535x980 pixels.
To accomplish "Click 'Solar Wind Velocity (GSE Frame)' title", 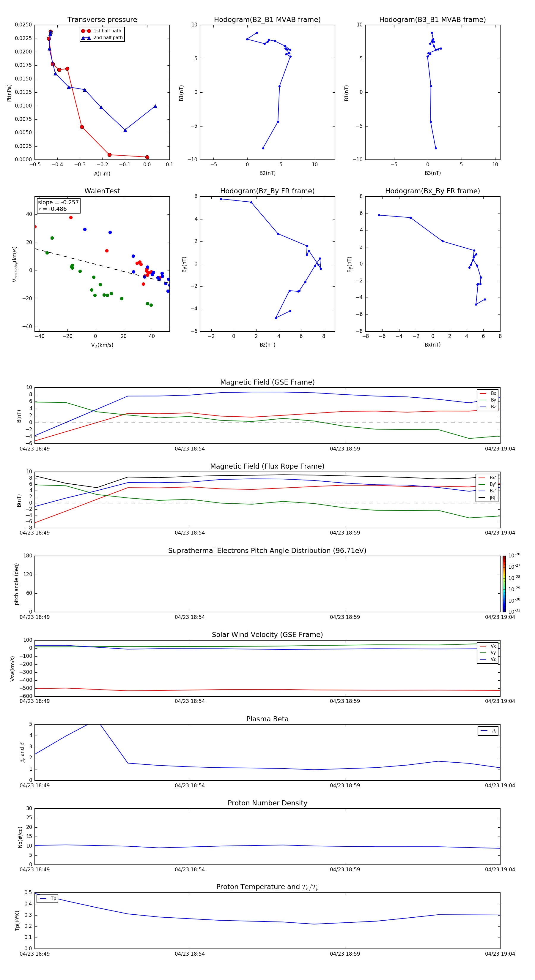I will coord(267,635).
